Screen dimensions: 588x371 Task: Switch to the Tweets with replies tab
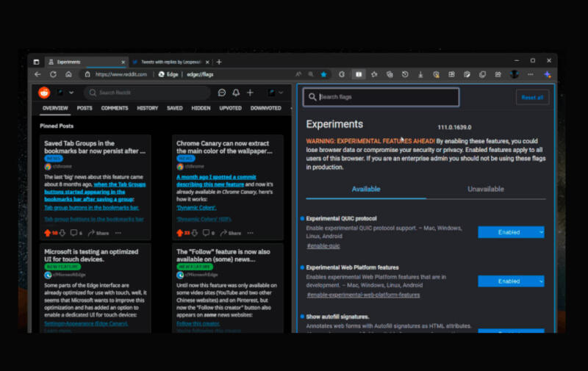(x=171, y=62)
